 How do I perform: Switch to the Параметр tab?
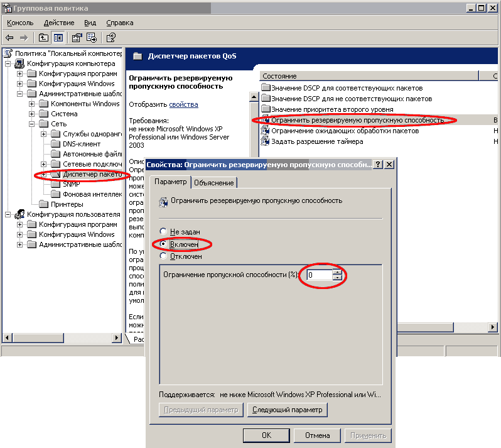pos(170,182)
